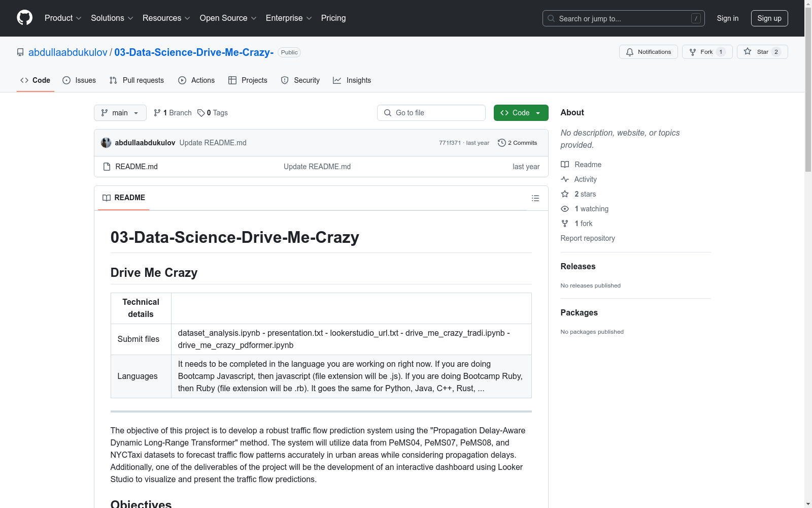Open the 03-Data-Science-Drive-Me-Crazy- repository link
Viewport: 812px width, 508px height.
click(194, 52)
